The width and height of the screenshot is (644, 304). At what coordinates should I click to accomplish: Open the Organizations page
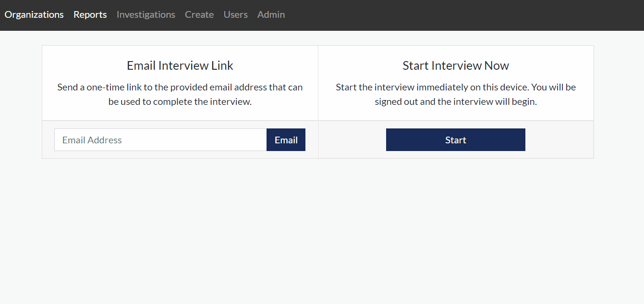(x=34, y=14)
